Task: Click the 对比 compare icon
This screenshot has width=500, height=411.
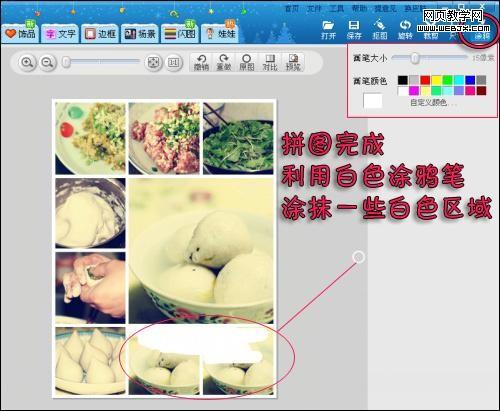Action: 270,62
